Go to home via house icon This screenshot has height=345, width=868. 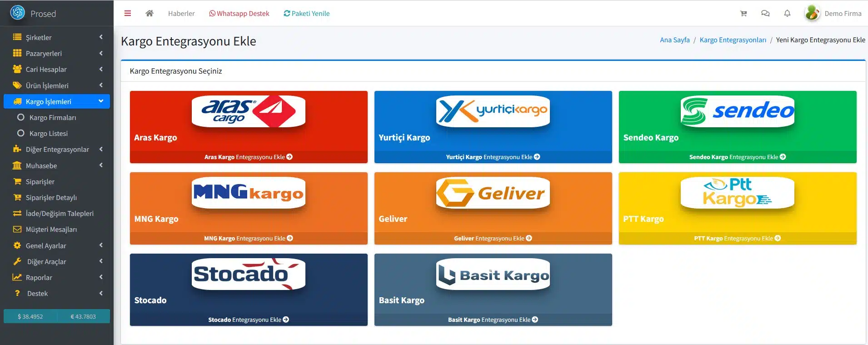[x=149, y=14]
